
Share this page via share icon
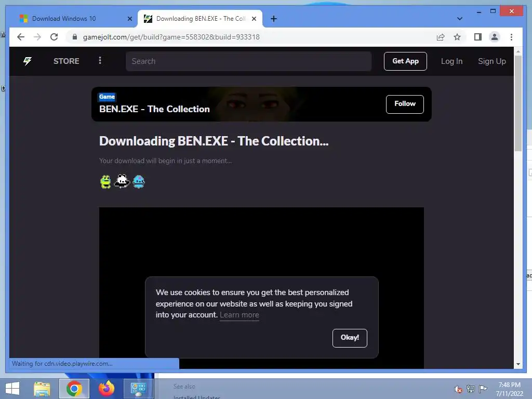(x=441, y=37)
